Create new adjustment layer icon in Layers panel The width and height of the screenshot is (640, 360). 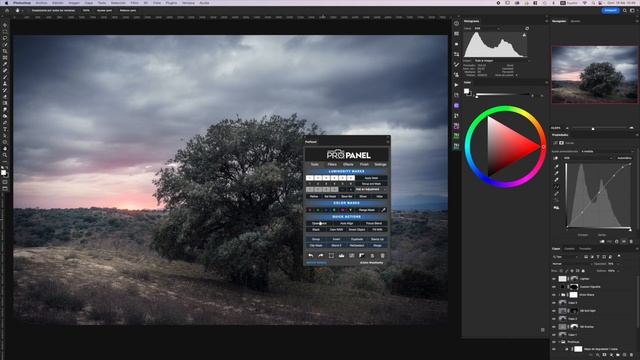(x=611, y=354)
